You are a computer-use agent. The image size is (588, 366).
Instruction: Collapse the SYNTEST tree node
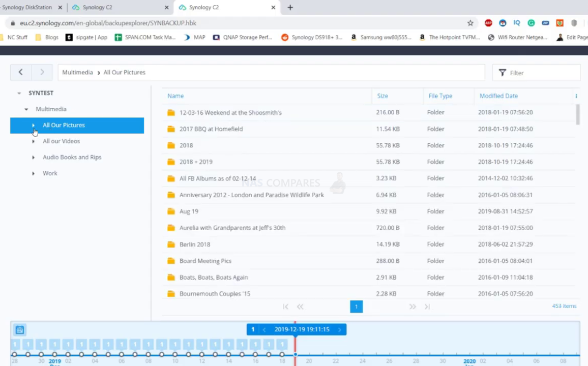19,93
